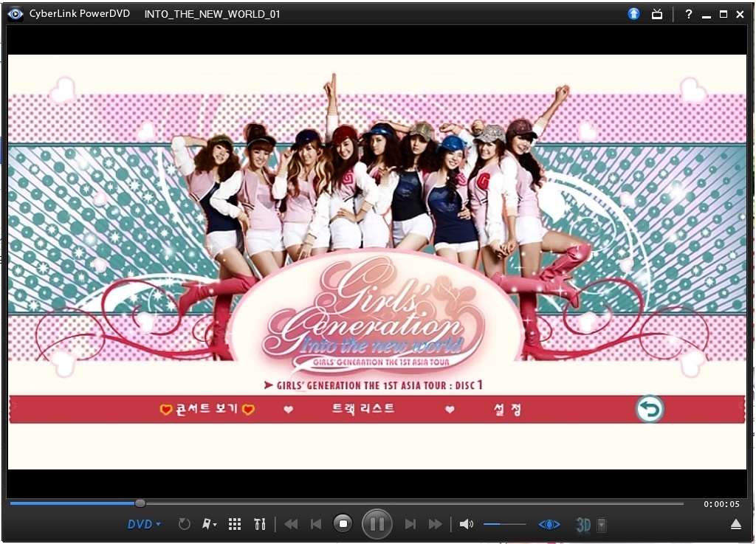Click the return arrow in DVD menu
The height and width of the screenshot is (544, 756).
point(650,409)
